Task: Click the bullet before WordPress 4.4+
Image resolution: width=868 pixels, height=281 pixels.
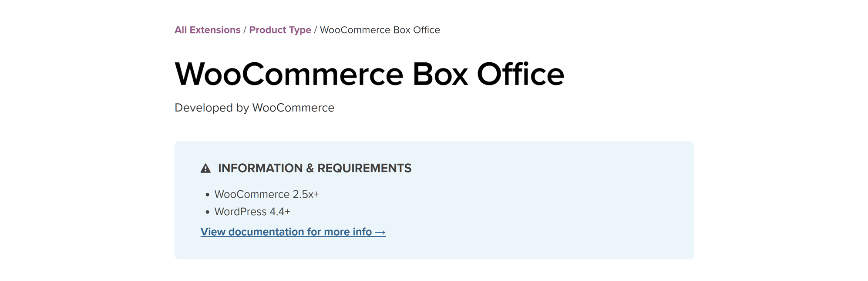Action: click(207, 213)
